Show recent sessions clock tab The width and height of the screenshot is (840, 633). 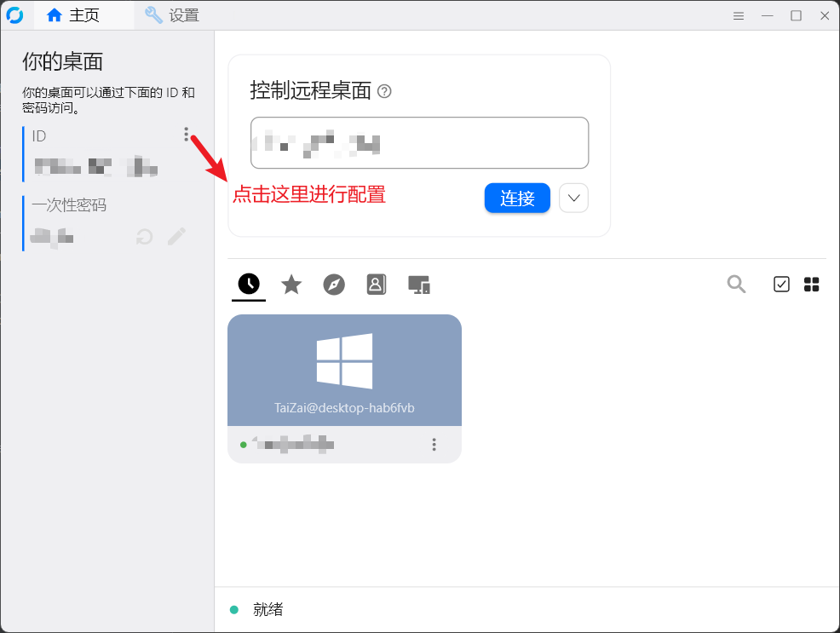[x=249, y=284]
